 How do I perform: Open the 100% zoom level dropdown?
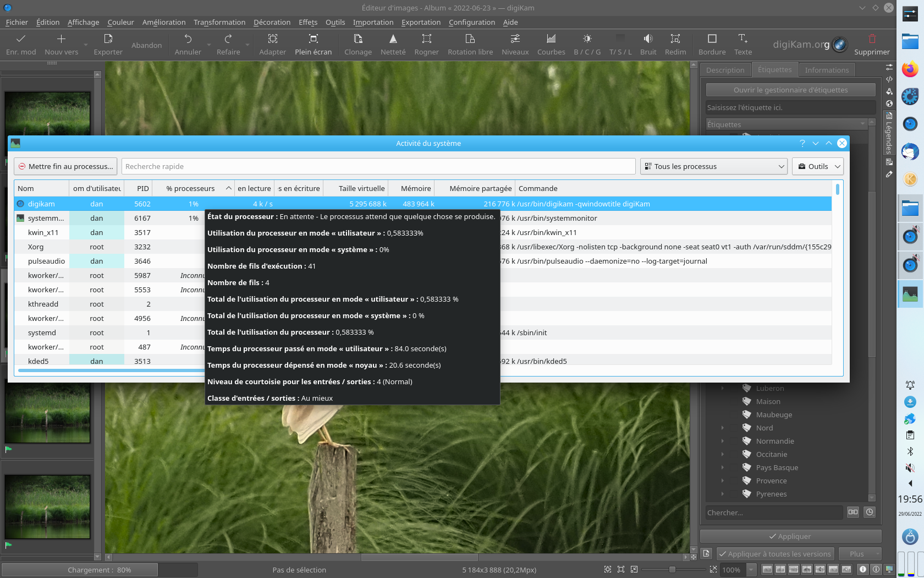(x=738, y=570)
